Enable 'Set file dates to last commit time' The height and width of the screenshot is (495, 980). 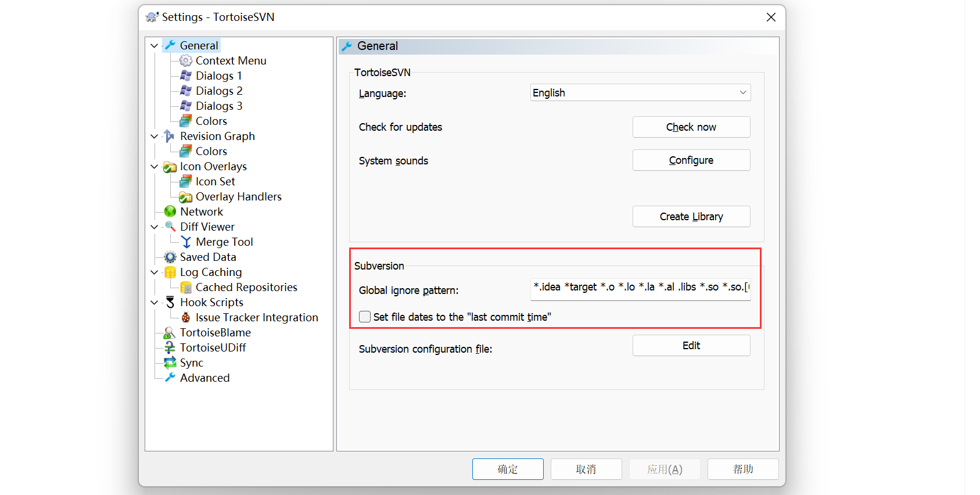click(365, 317)
